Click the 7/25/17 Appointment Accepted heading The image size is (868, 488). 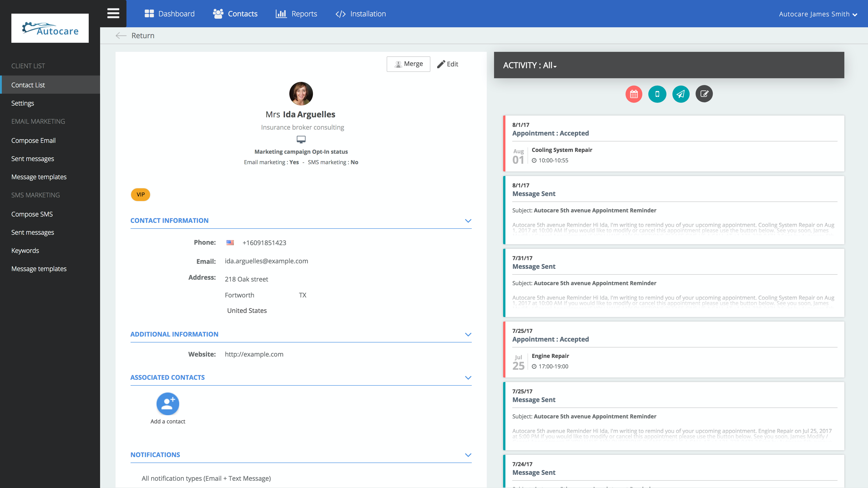point(551,340)
